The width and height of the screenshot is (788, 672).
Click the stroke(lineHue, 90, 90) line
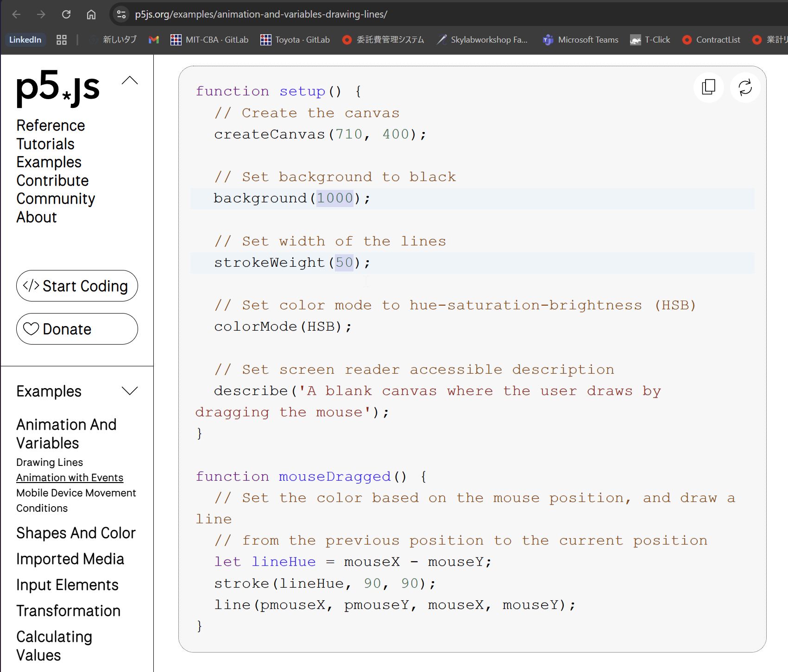[x=325, y=584]
